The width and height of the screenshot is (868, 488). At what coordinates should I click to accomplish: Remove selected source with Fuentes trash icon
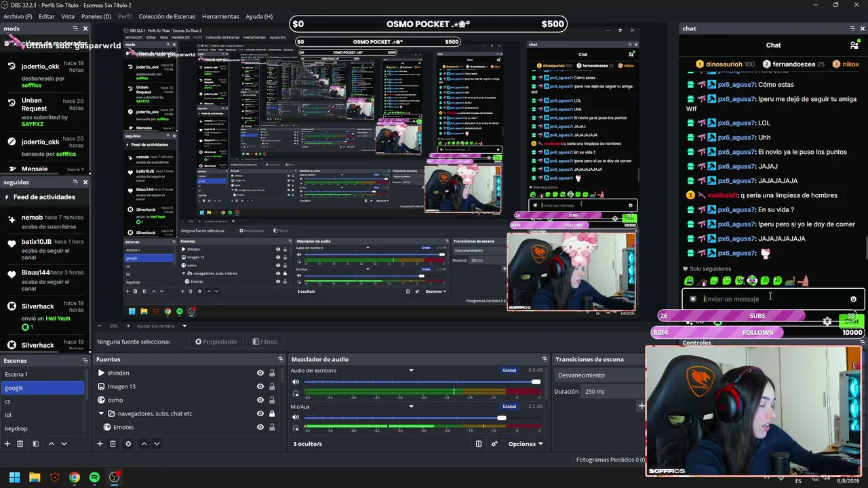pyautogui.click(x=113, y=444)
